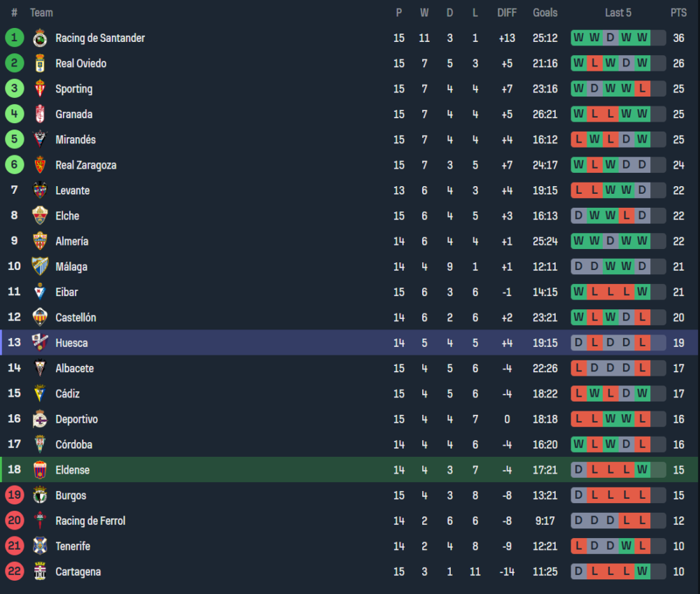This screenshot has width=700, height=594.
Task: Sort by the DIFF column header
Action: 507,13
